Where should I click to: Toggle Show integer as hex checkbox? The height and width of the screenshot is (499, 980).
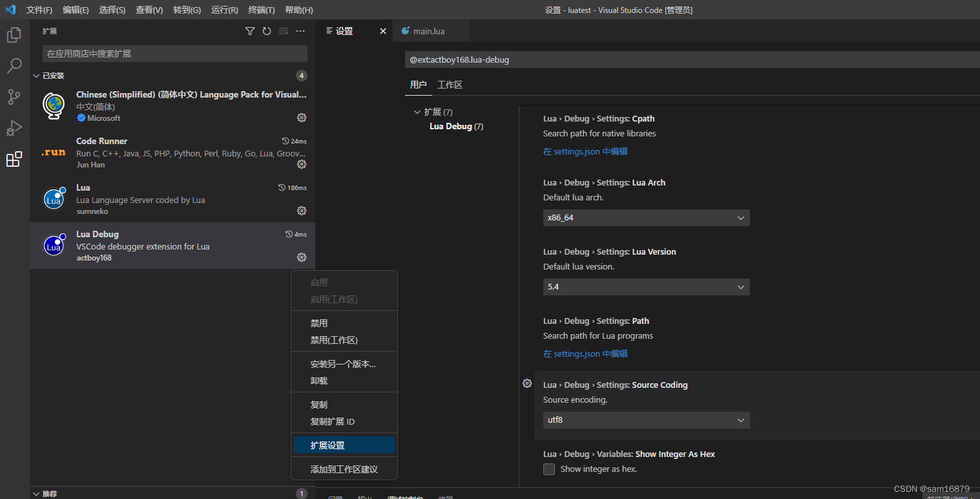[549, 469]
